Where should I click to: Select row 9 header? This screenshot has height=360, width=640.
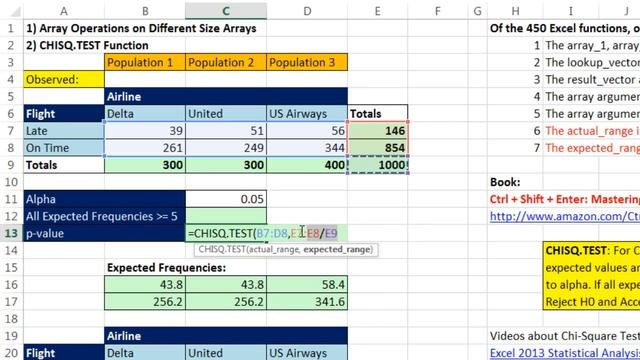[x=11, y=165]
